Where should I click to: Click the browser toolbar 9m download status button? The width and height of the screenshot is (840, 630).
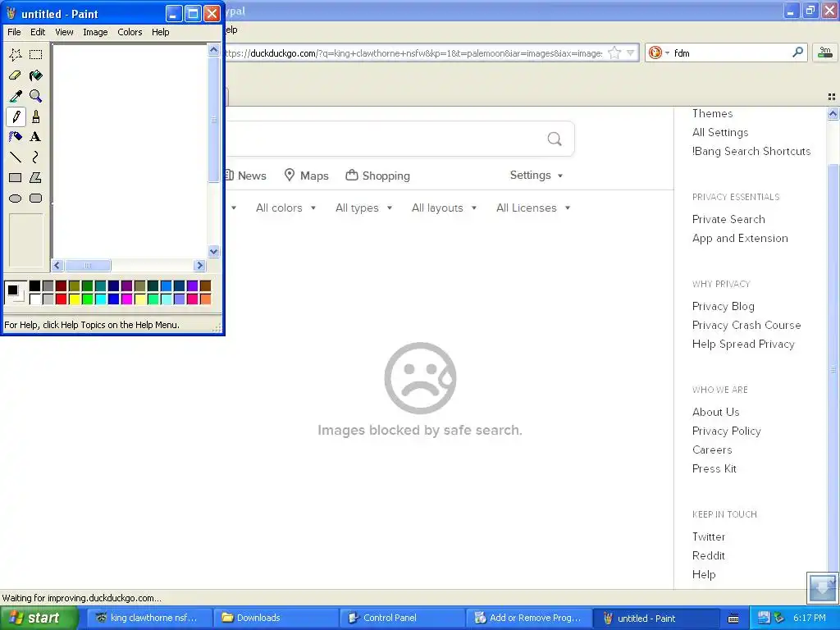(x=825, y=52)
